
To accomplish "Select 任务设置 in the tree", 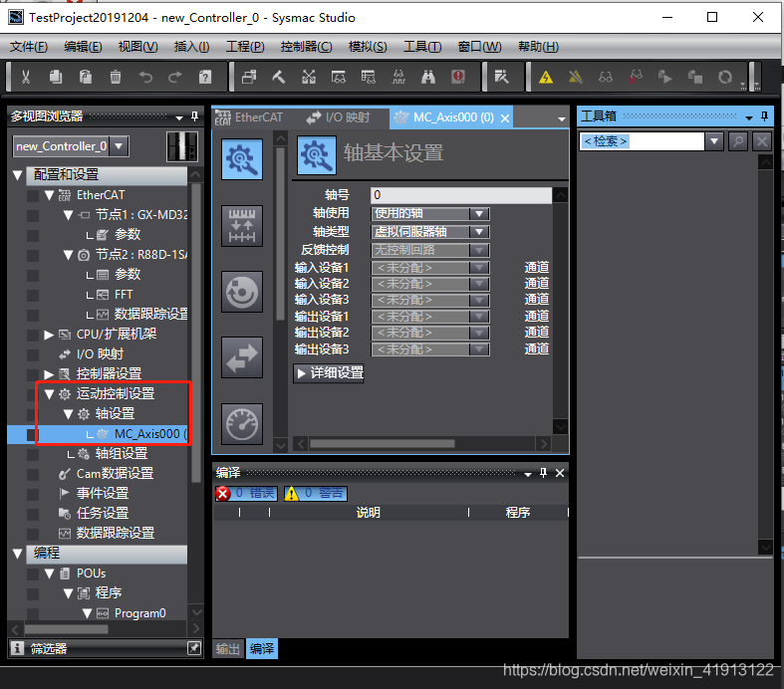I will click(x=103, y=513).
